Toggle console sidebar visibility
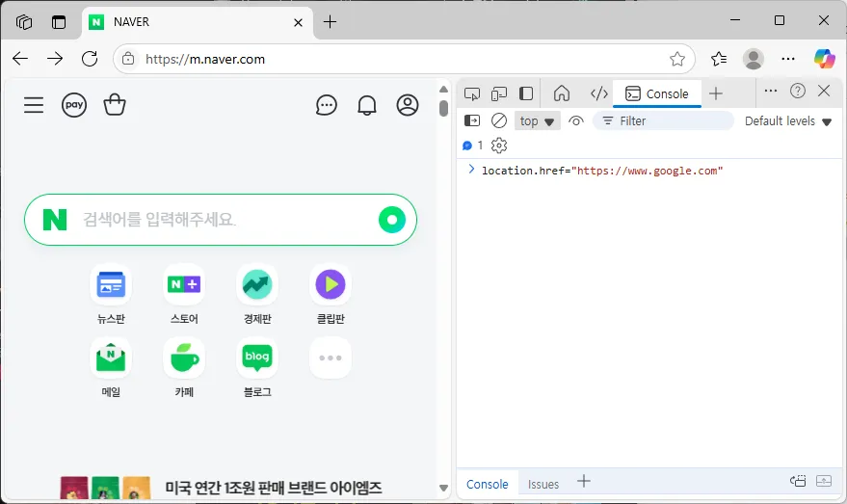Image resolution: width=847 pixels, height=504 pixels. 471,120
